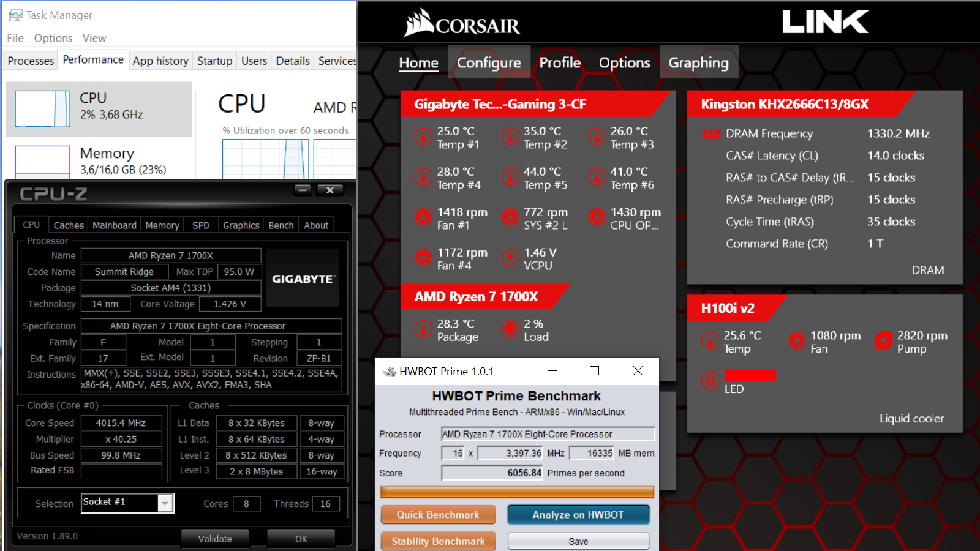The image size is (980, 551).
Task: Click the HWBOT frequency field 3,397.36
Action: click(x=510, y=453)
